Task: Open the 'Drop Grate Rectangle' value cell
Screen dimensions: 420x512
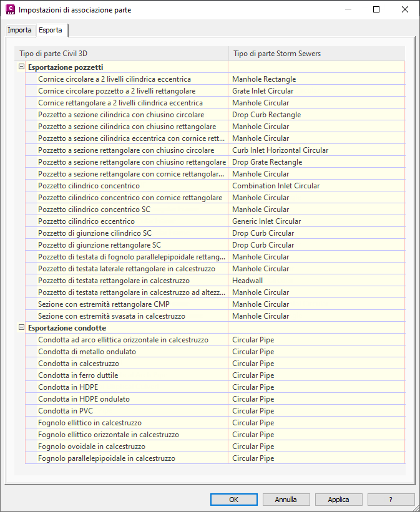Action: click(316, 162)
